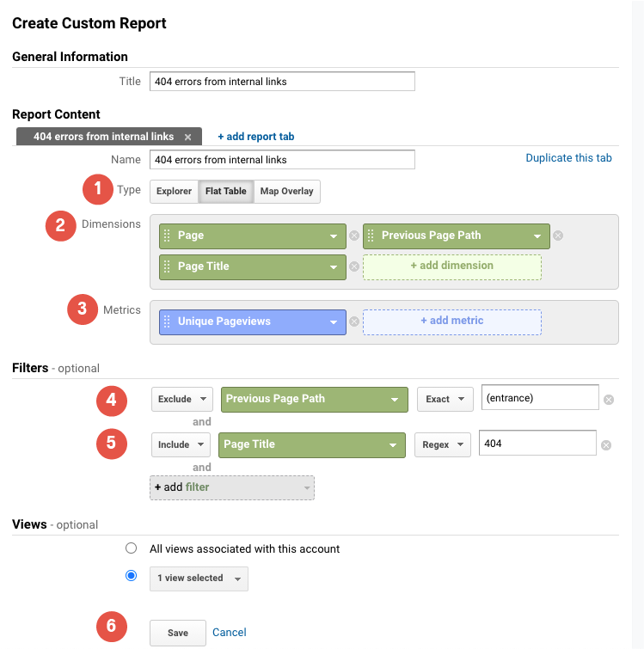Remove the Unique Pageviews metric
Screen dimensions: 644x649
tap(353, 321)
